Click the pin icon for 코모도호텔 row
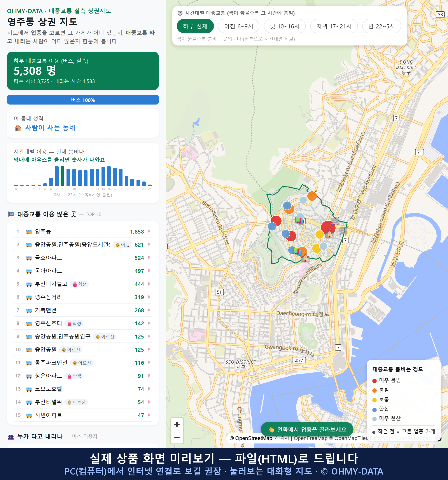This screenshot has height=480, width=448. click(x=149, y=389)
